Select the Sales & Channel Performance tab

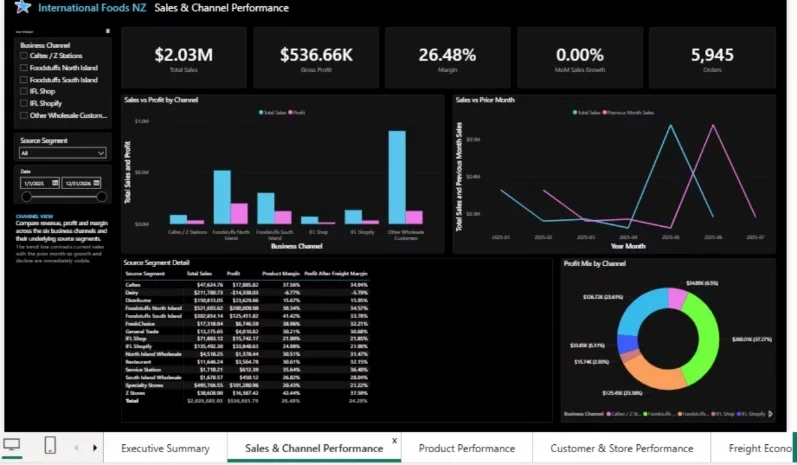pyautogui.click(x=314, y=448)
